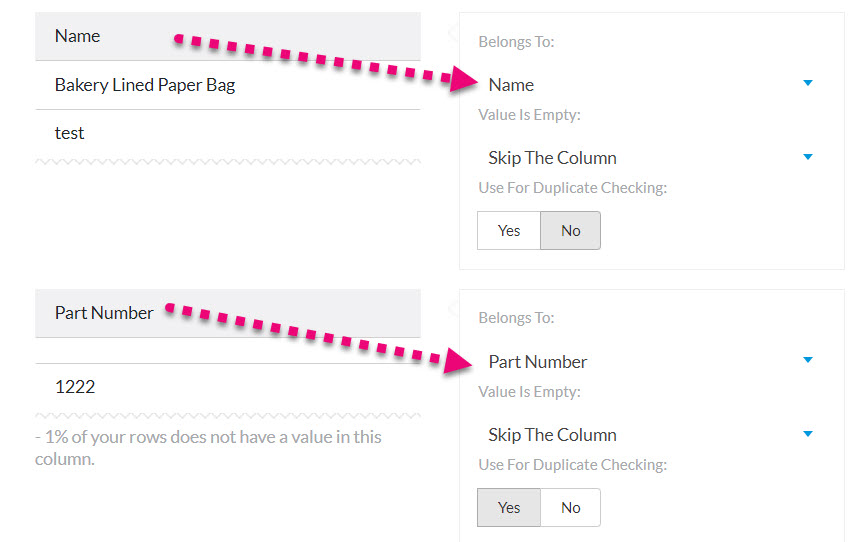Select the Part Number column header
This screenshot has width=863, height=542.
228,313
